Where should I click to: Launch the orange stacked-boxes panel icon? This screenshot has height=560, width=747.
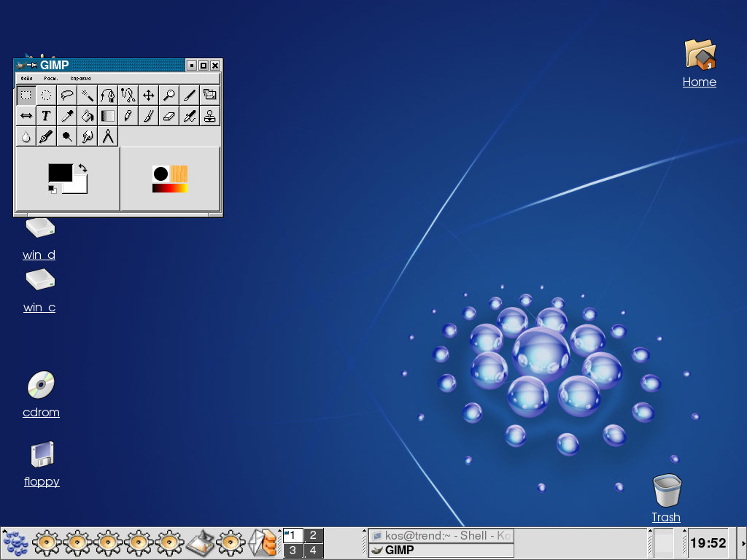(263, 543)
